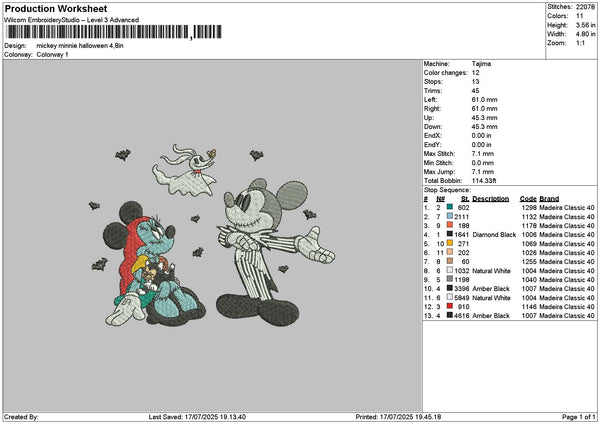The image size is (600, 424).
Task: Click the teal swatch in stop row 1
Action: pos(450,207)
